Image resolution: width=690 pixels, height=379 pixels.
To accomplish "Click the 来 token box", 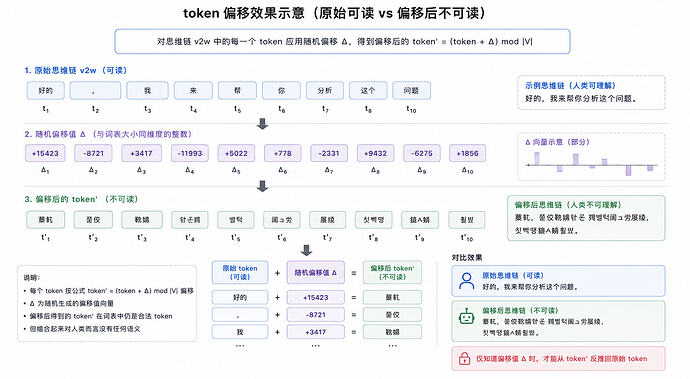I will tap(193, 90).
